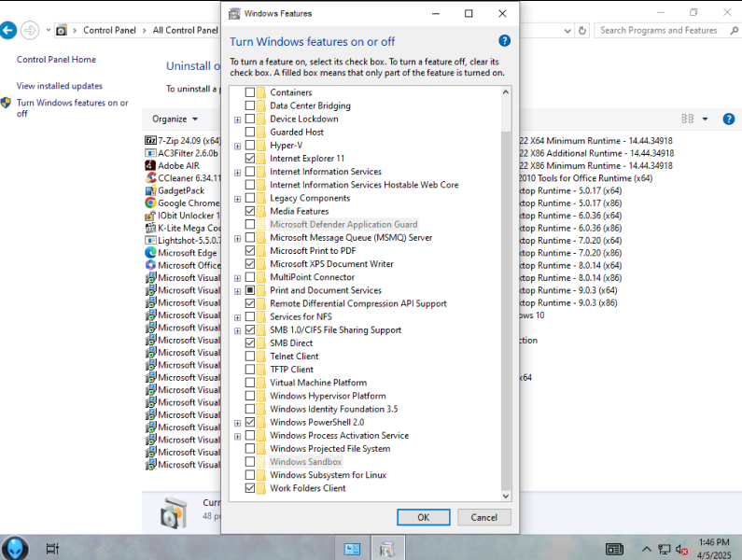Enable Virtual Machine Platform checkbox
This screenshot has height=560, width=742.
(x=250, y=383)
